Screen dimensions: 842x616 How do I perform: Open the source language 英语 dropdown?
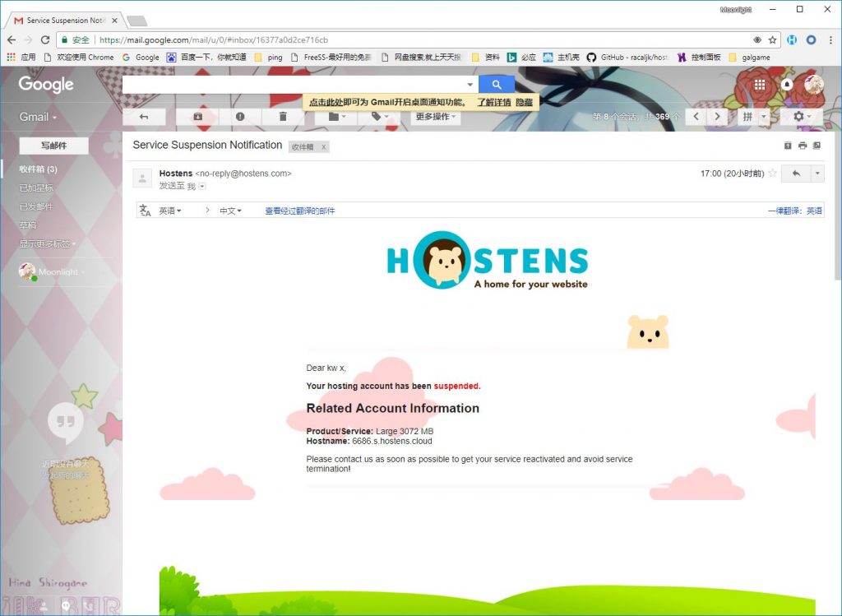(170, 211)
